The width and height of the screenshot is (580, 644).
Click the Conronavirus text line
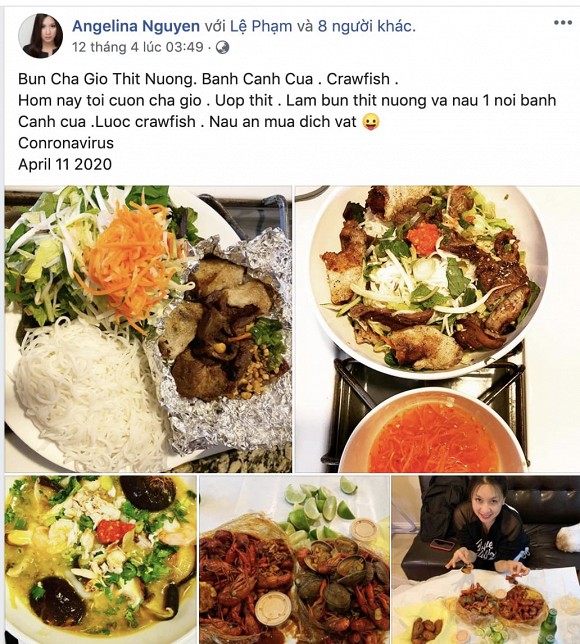pyautogui.click(x=66, y=143)
